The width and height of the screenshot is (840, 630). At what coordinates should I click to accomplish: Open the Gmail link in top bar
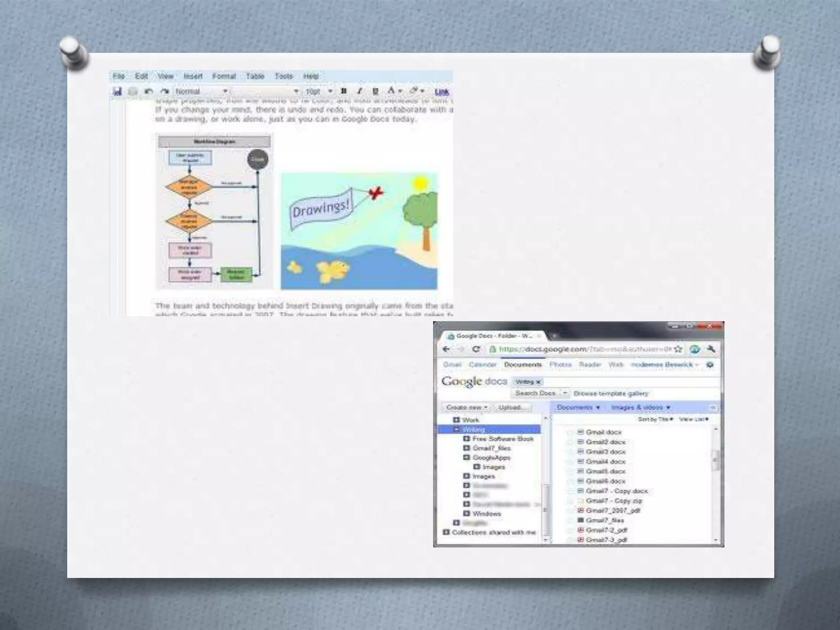point(452,365)
